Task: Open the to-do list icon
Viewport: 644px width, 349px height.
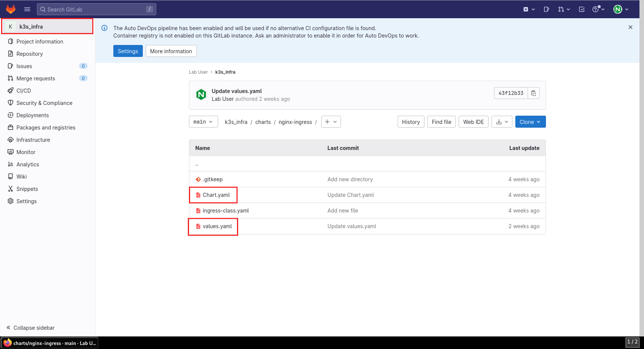Action: [x=581, y=9]
